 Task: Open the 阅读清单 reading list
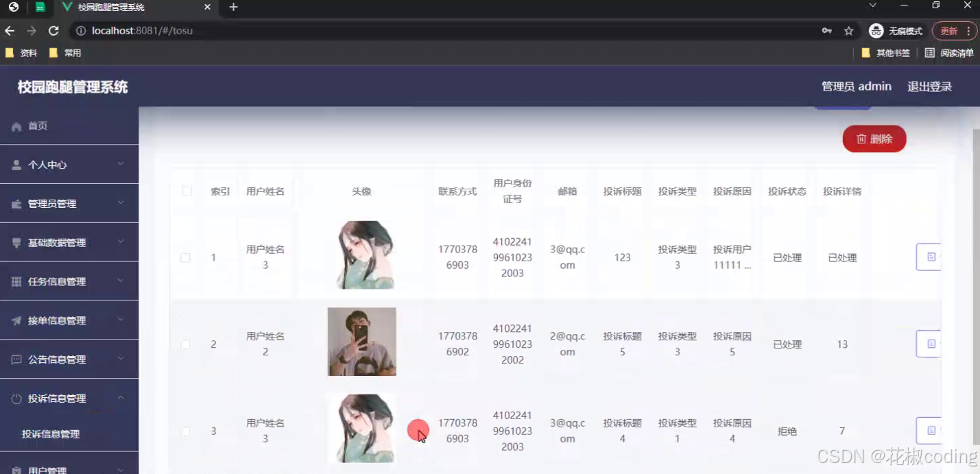[949, 53]
